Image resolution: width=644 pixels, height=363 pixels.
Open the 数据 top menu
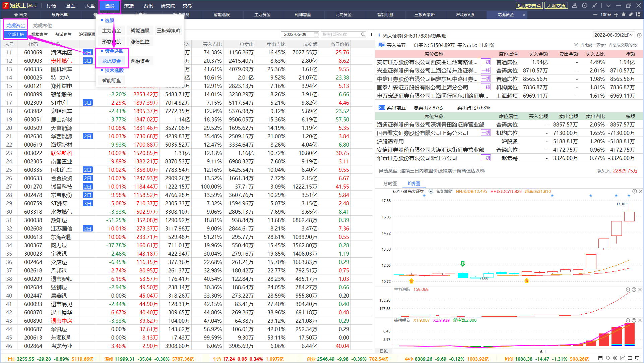pyautogui.click(x=129, y=6)
